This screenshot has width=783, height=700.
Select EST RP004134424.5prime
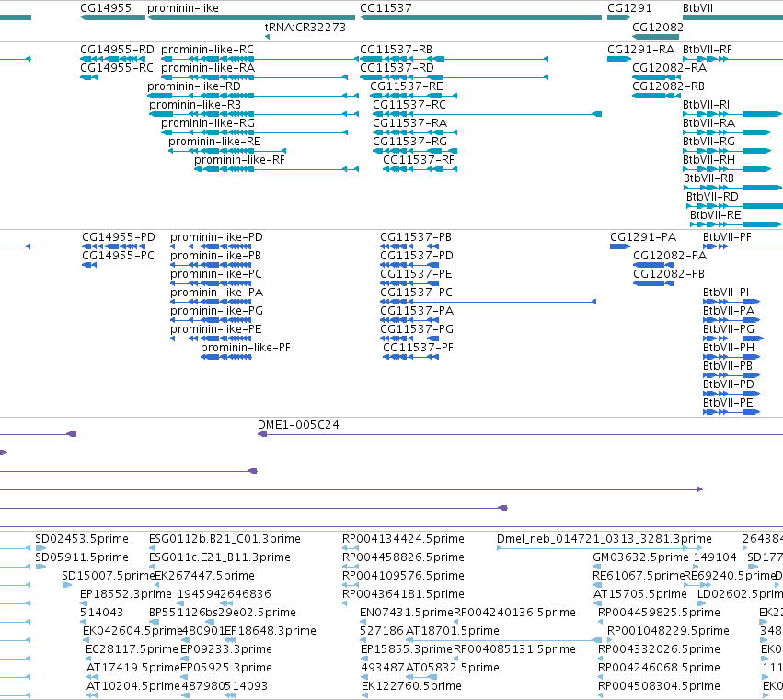coord(404,539)
